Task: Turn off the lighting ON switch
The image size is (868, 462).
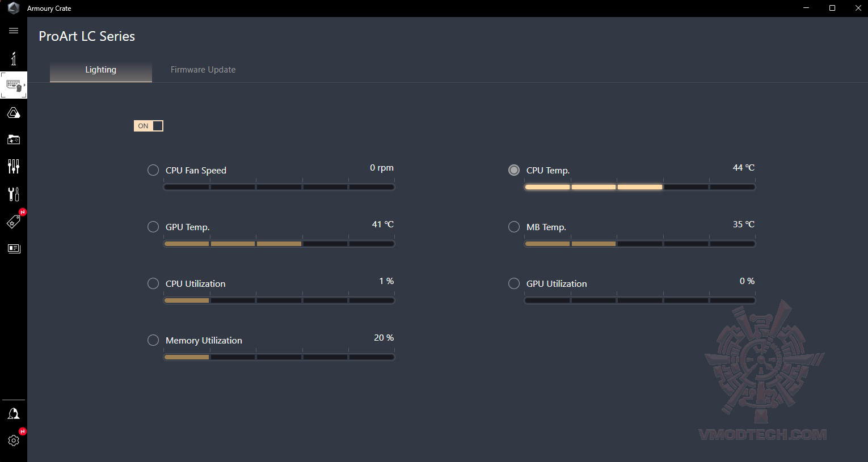Action: pyautogui.click(x=149, y=126)
